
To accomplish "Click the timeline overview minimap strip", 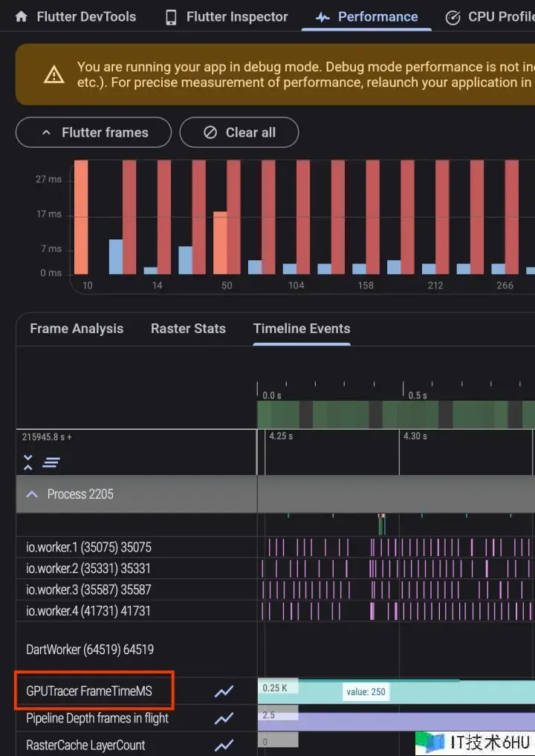I will click(395, 414).
